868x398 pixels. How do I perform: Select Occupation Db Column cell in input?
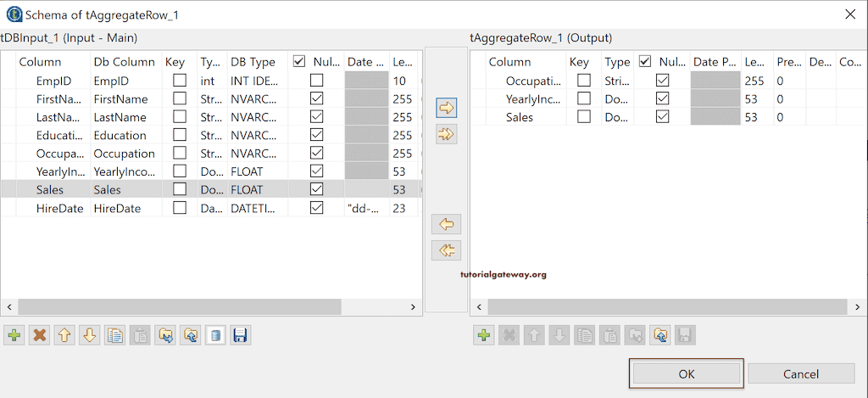(x=125, y=154)
